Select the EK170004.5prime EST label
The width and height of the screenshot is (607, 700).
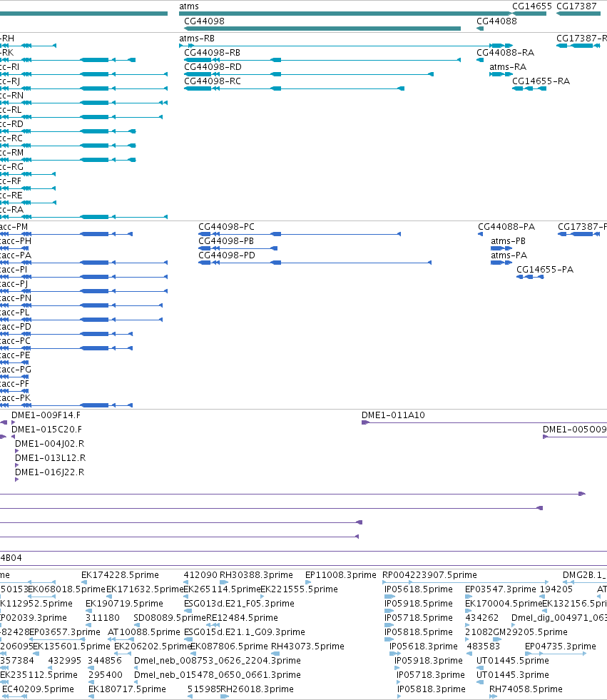coord(504,604)
